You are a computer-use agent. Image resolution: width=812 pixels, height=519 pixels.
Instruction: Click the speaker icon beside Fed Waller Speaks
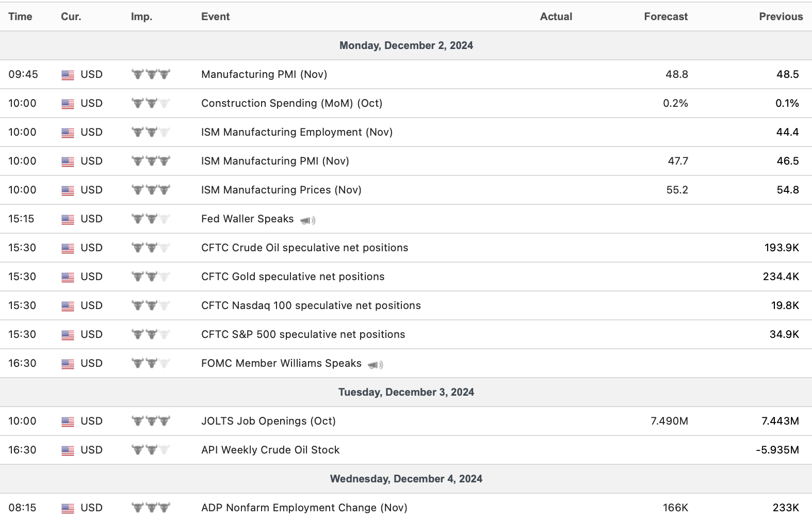tap(308, 220)
